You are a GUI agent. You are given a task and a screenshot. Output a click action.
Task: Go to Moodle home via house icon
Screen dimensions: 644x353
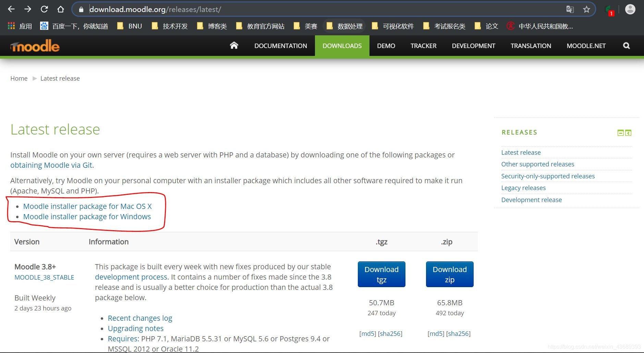click(x=234, y=45)
